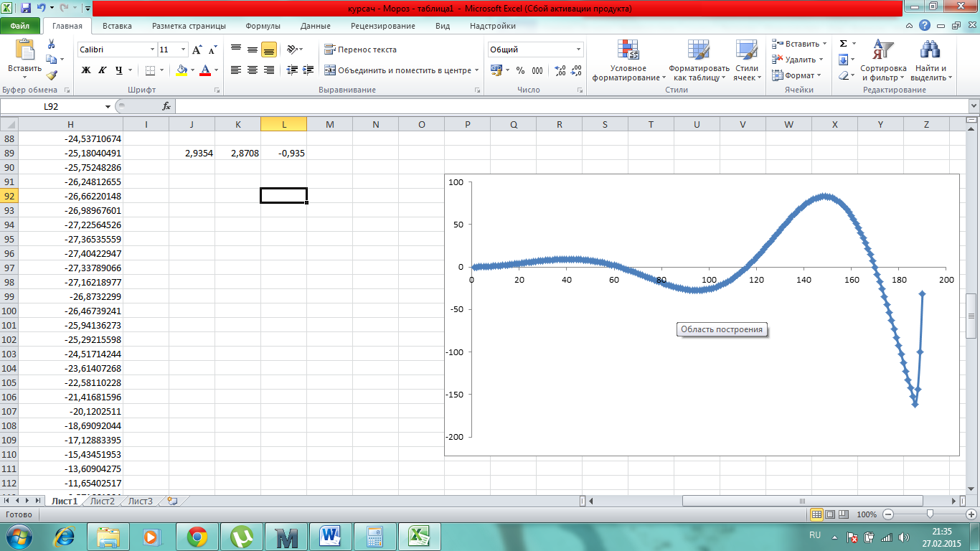Click Merge and Center (Объединить) button

[x=402, y=70]
